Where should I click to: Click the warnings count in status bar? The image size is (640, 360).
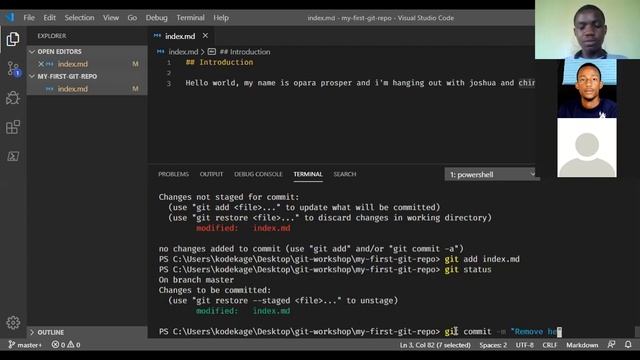[x=74, y=345]
